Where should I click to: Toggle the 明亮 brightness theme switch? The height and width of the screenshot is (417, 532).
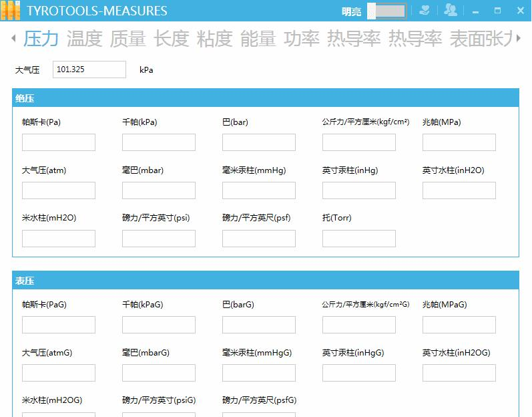[x=386, y=11]
